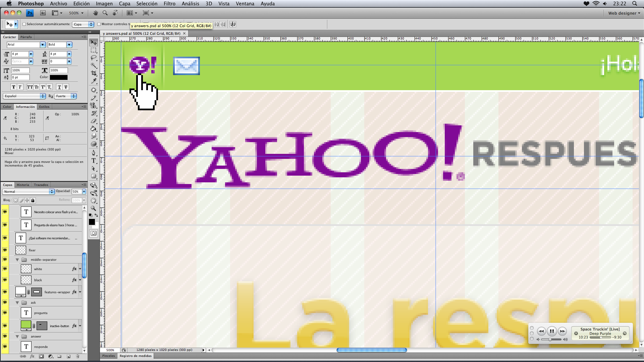Click the delete layer trash icon

pyautogui.click(x=77, y=356)
